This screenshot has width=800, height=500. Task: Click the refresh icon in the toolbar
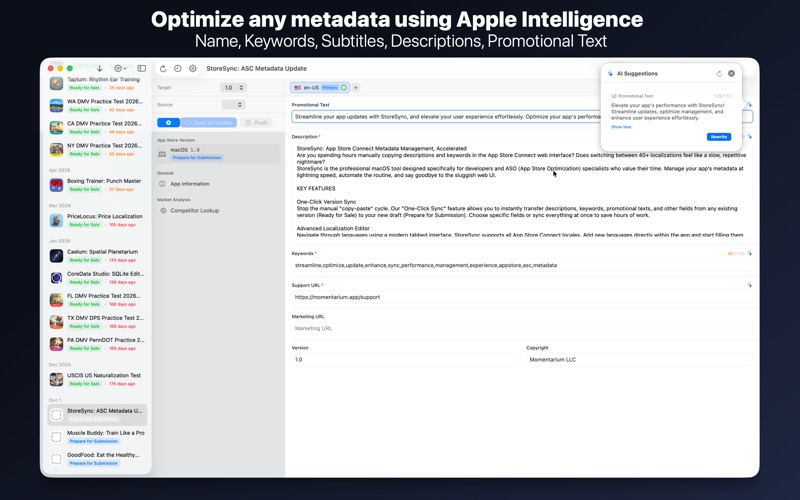[163, 68]
